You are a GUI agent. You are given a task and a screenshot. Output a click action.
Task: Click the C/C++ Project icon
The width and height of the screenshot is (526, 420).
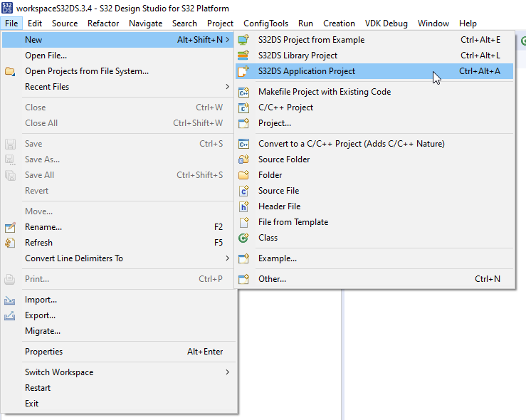click(x=243, y=107)
